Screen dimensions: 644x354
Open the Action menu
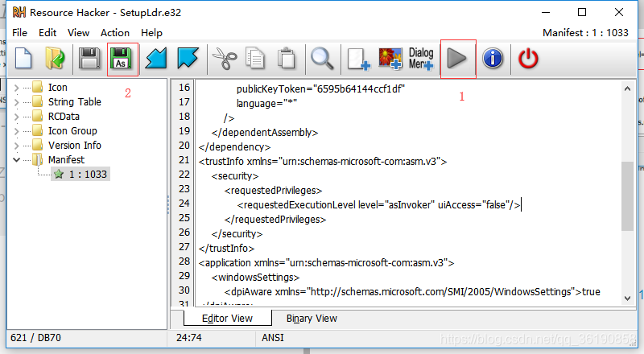(x=115, y=32)
